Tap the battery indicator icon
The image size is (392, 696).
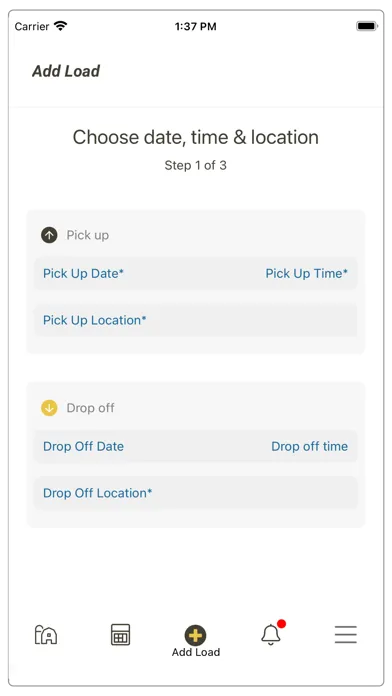(x=367, y=26)
